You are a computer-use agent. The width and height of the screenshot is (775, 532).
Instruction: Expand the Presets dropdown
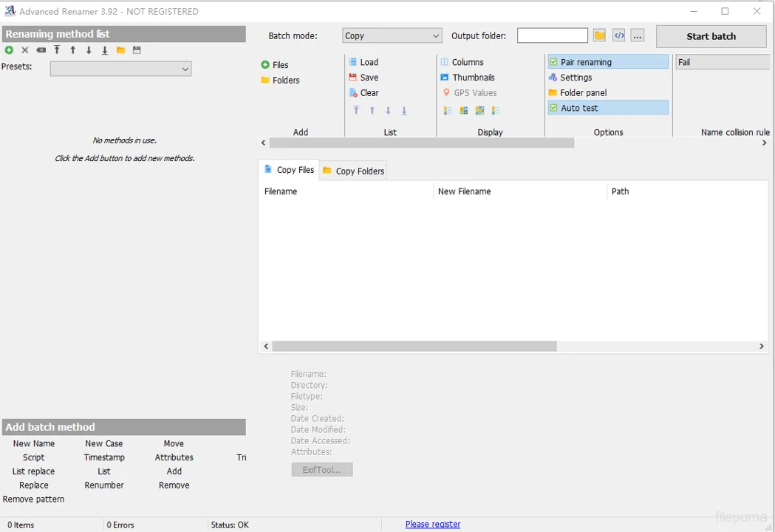pyautogui.click(x=120, y=69)
